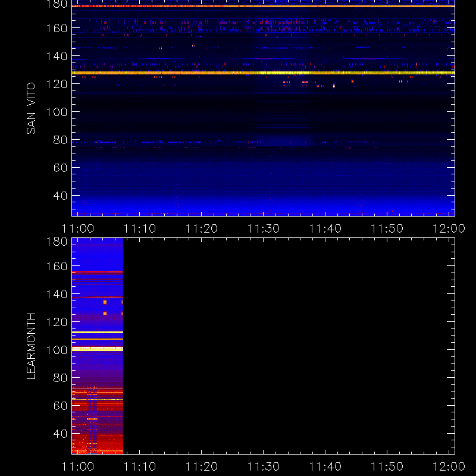The image size is (476, 476).
Task: Select the 160 tick label on Learmonth axis
Action: pos(57,266)
